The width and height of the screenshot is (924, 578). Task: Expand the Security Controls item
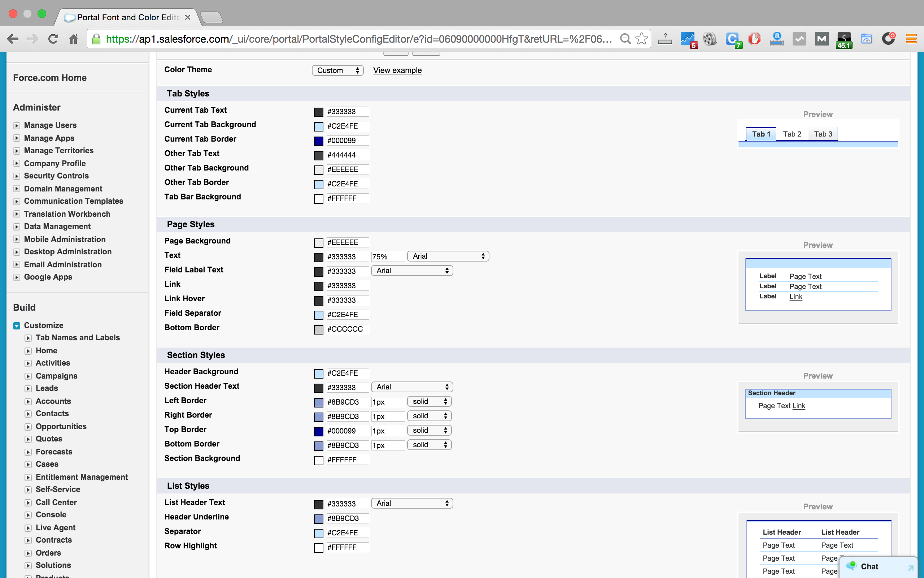16,176
